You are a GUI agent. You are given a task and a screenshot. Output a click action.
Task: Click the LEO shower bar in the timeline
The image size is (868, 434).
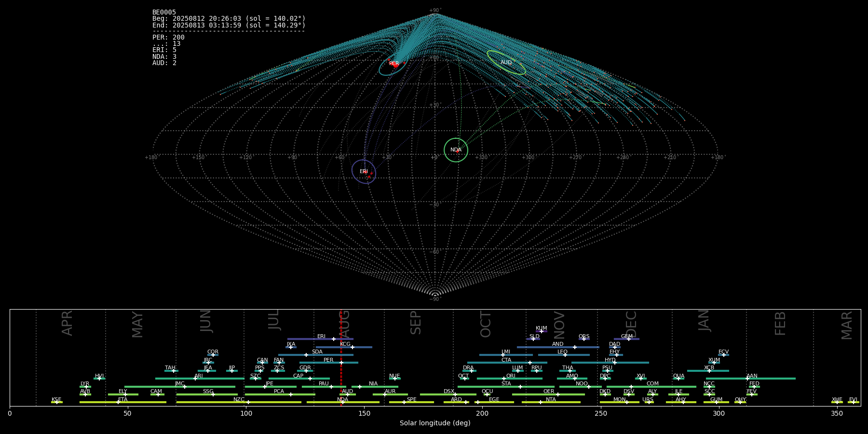(564, 355)
